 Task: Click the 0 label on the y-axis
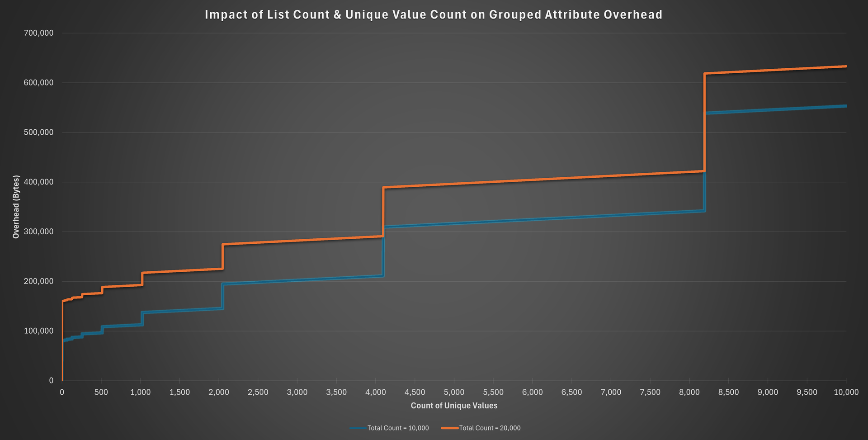point(51,381)
